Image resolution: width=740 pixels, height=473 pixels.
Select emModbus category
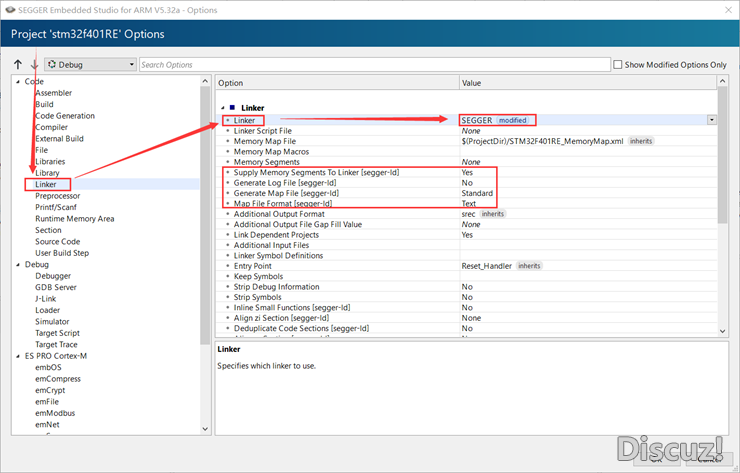(x=55, y=413)
